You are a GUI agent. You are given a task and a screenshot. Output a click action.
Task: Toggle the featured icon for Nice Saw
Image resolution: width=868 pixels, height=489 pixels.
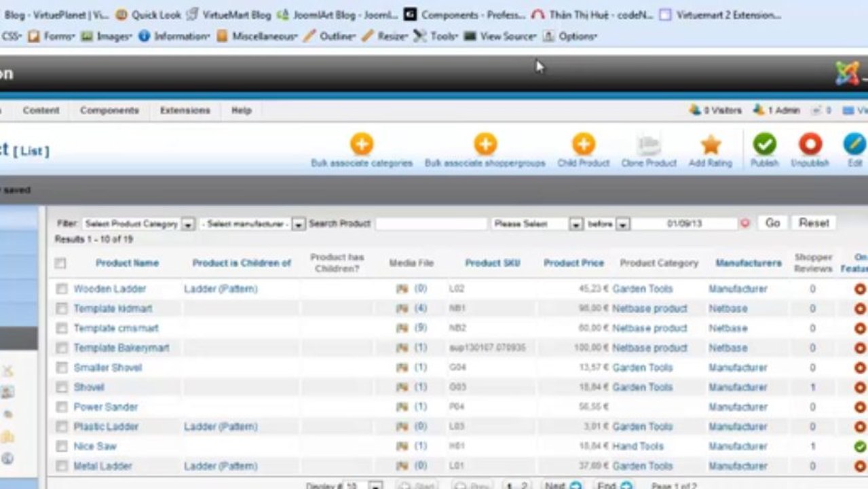860,446
